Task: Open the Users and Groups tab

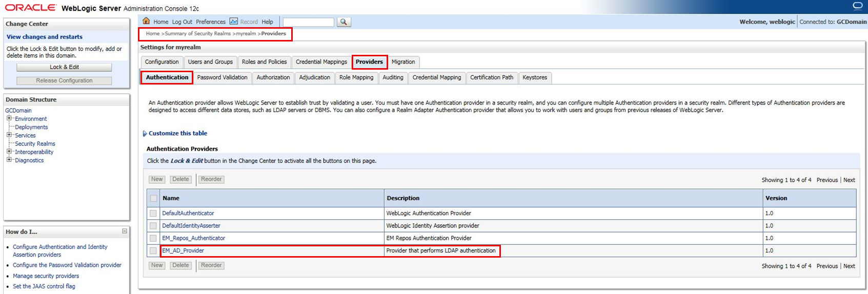Action: coord(210,62)
